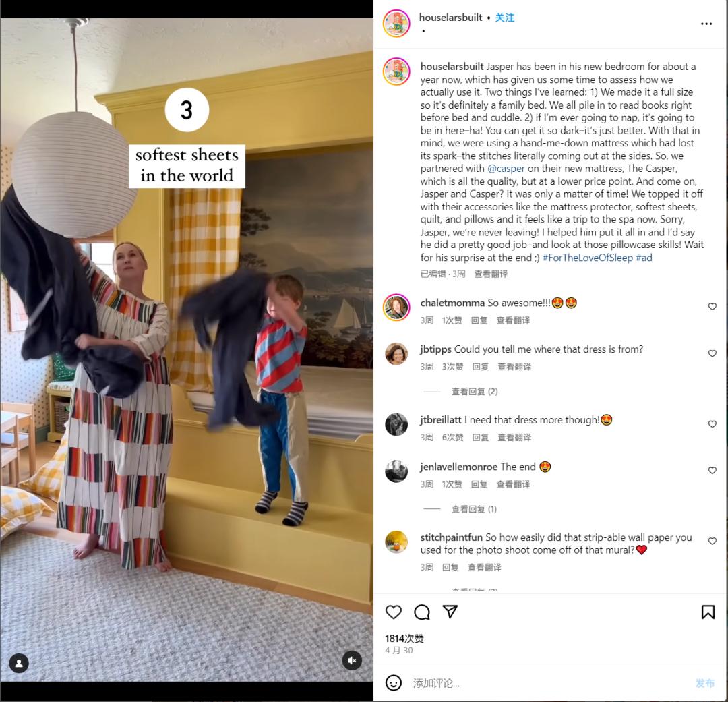Open the @casper mention link
Image resolution: width=728 pixels, height=702 pixels.
point(506,169)
